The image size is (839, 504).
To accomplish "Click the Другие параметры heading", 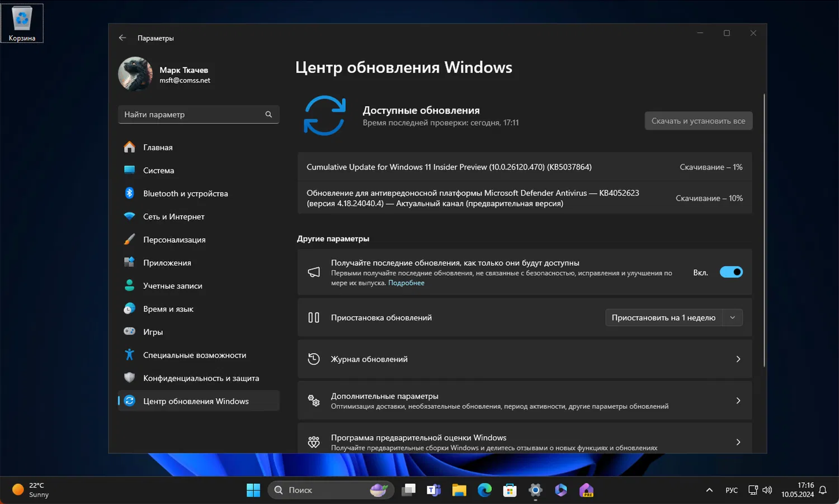I will [333, 239].
